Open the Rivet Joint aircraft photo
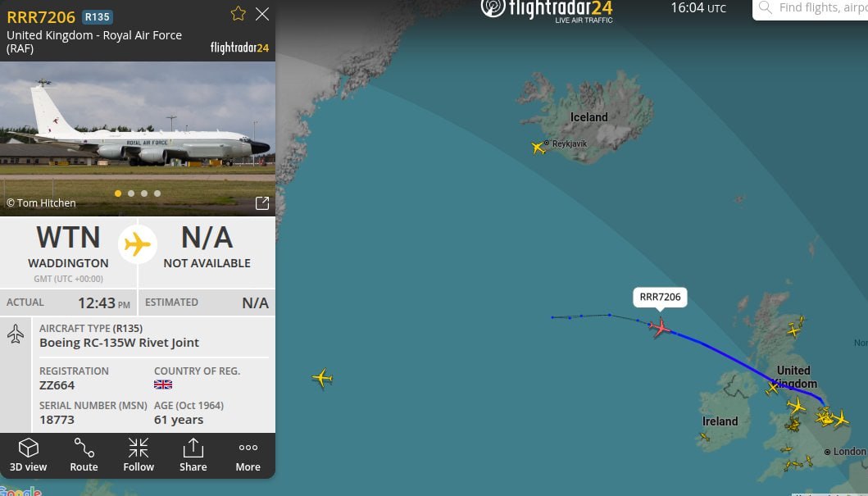Viewport: 868px width, 496px height. point(137,139)
